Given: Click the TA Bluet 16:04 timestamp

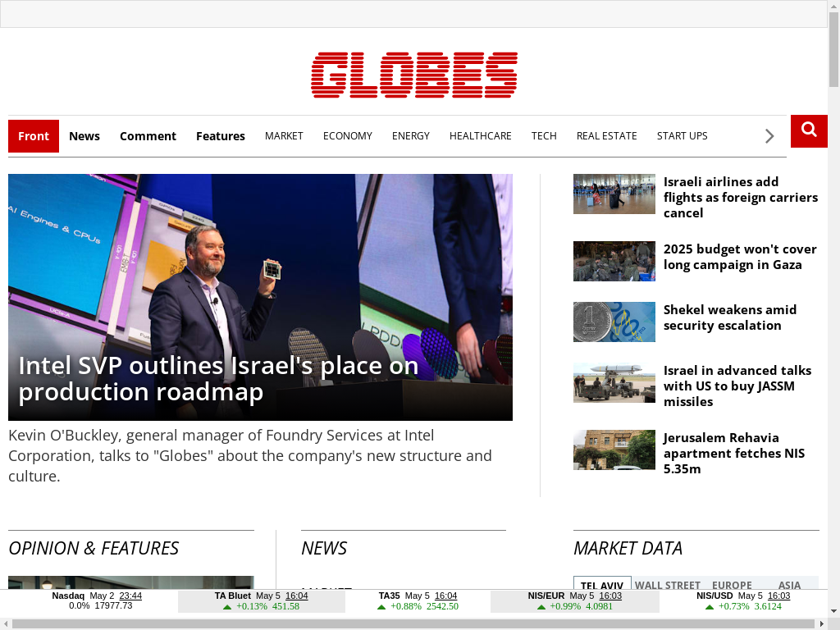Looking at the screenshot, I should pos(297,596).
